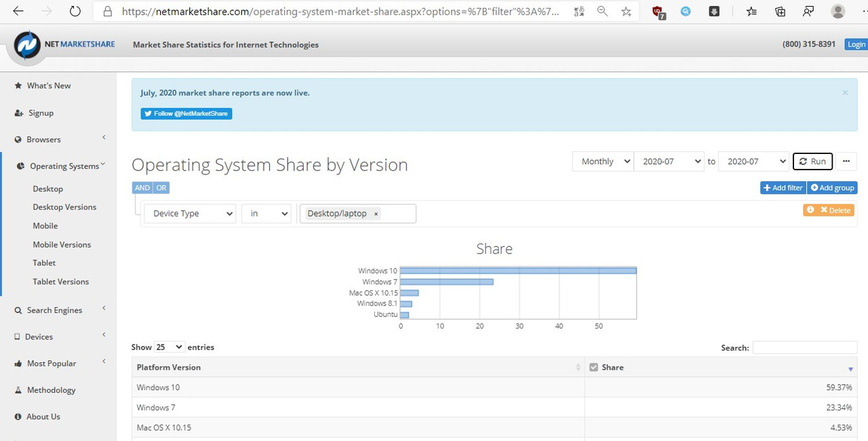
Task: Open the Signup sidebar item
Action: pyautogui.click(x=41, y=113)
